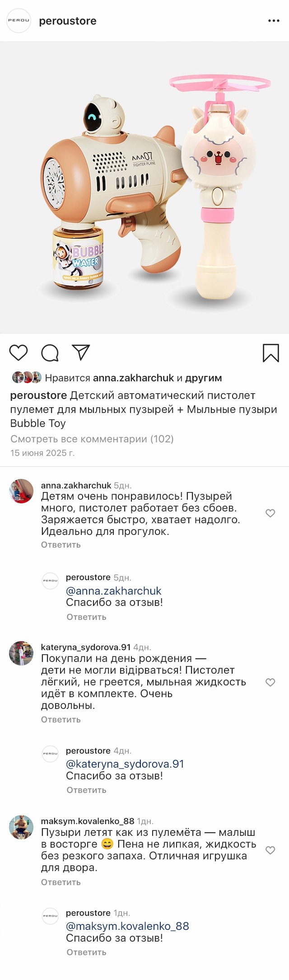Reply to anna.zakharchuk's comment
This screenshot has height=980, width=289.
[61, 545]
